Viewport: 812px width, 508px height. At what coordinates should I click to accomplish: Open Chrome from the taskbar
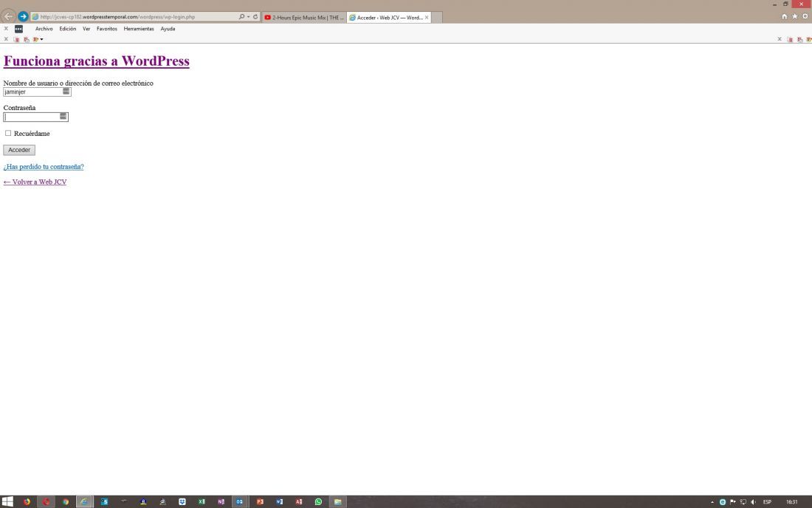click(65, 501)
